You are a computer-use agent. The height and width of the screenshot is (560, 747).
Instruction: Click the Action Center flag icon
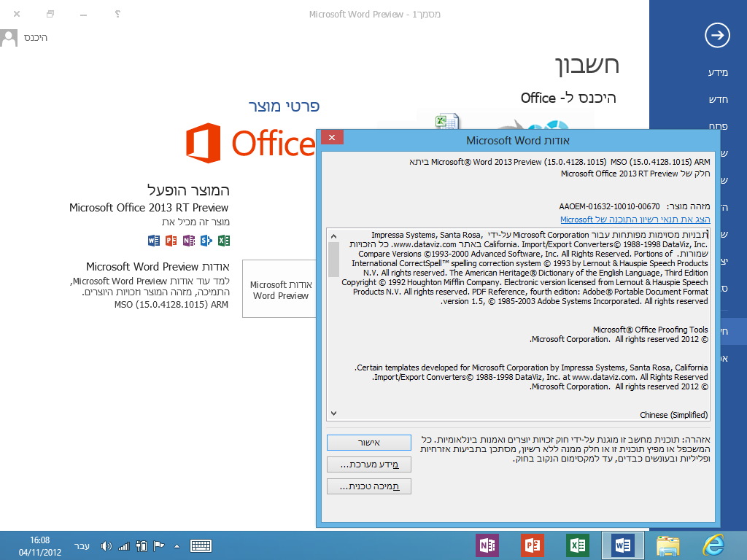tap(158, 545)
